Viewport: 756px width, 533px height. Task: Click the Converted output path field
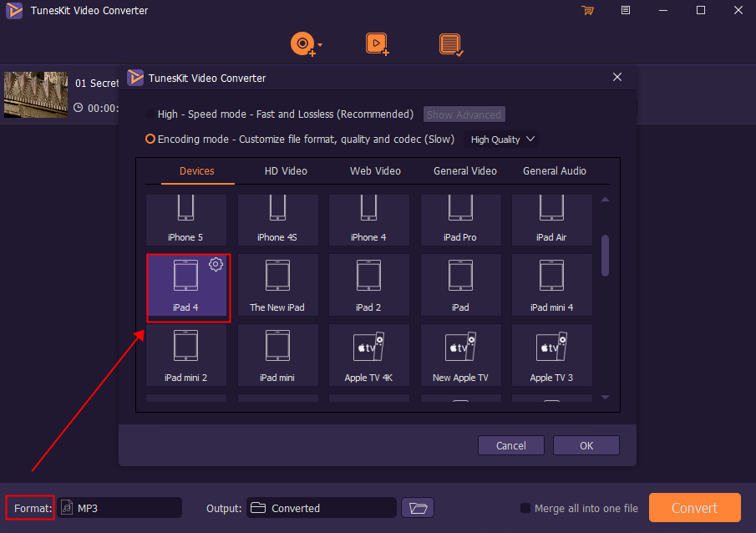(321, 508)
